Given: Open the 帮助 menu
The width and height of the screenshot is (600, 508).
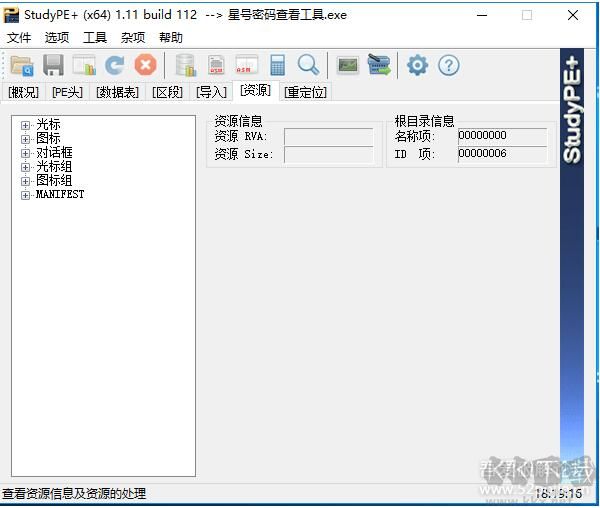Looking at the screenshot, I should click(x=171, y=37).
